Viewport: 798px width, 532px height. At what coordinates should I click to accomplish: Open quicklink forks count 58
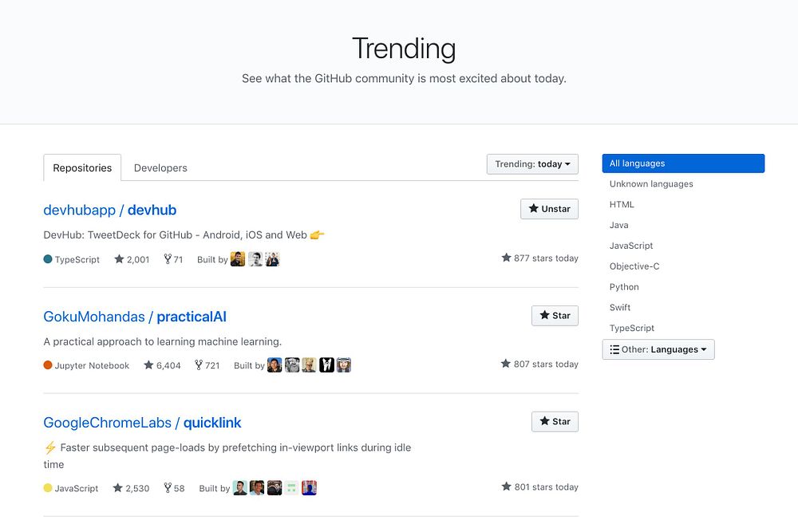174,488
